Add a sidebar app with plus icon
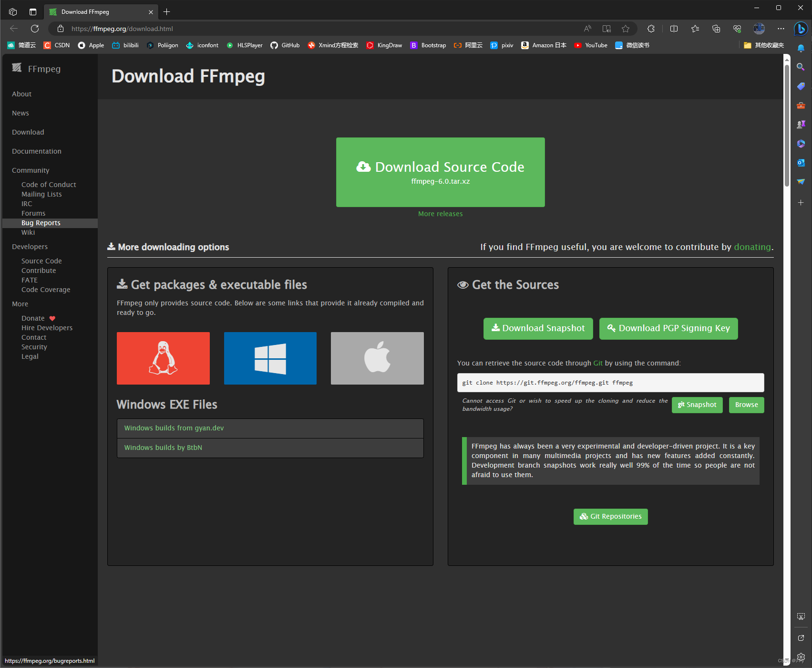812x668 pixels. (801, 203)
